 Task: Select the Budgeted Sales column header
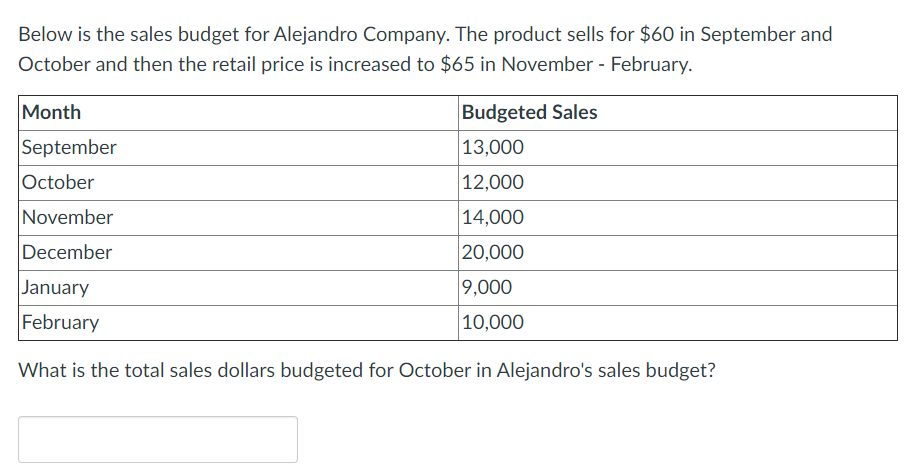coord(529,112)
